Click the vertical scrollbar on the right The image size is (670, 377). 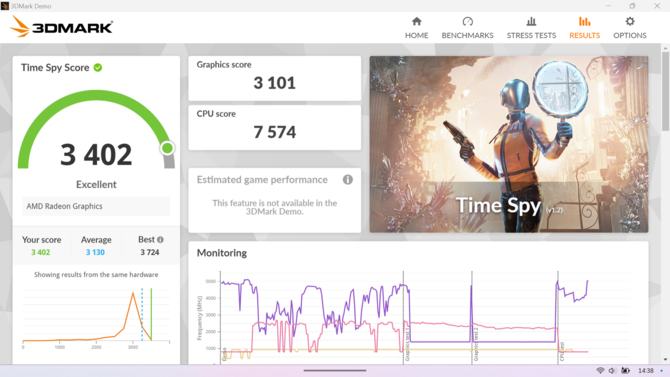(x=665, y=90)
